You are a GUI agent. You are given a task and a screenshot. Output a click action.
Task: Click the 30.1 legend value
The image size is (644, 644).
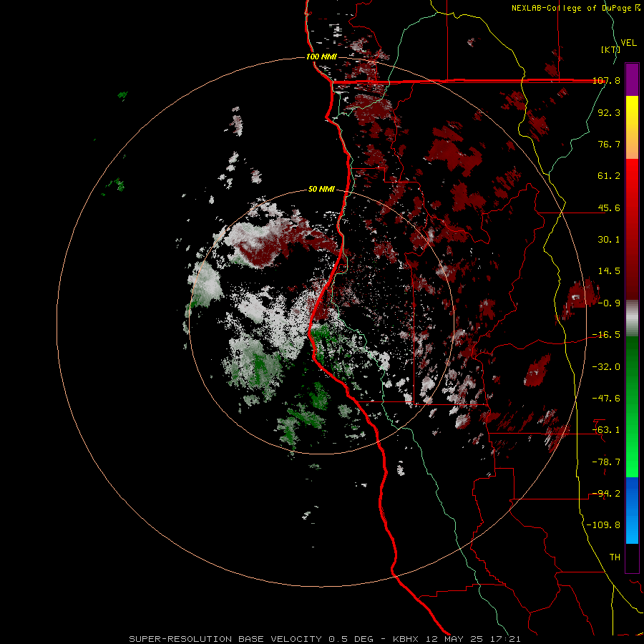[x=609, y=240]
